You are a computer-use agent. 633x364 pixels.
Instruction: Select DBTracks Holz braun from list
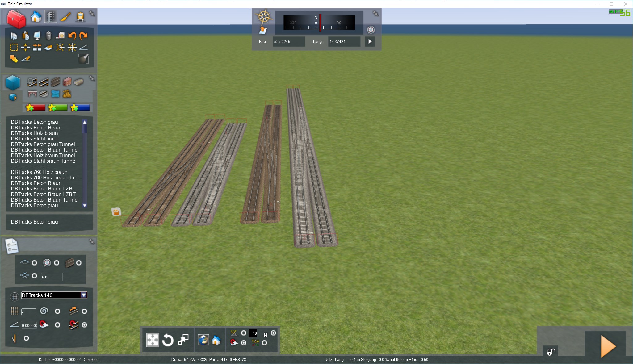(x=34, y=133)
